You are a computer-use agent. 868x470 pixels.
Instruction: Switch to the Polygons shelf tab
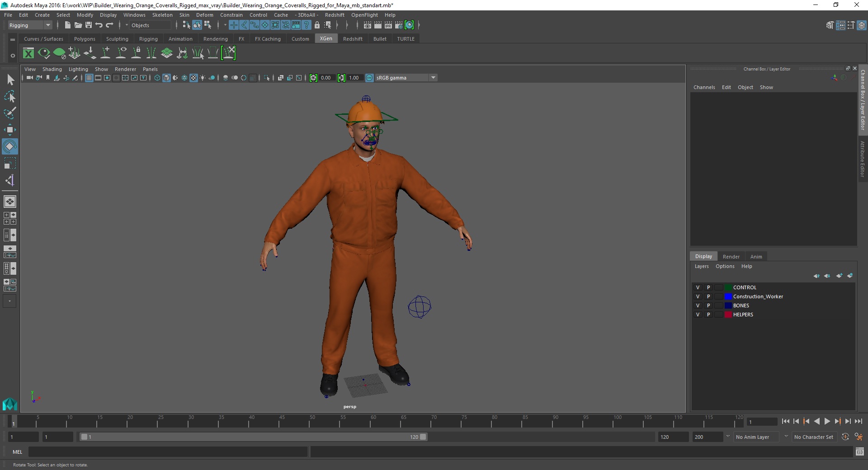85,39
